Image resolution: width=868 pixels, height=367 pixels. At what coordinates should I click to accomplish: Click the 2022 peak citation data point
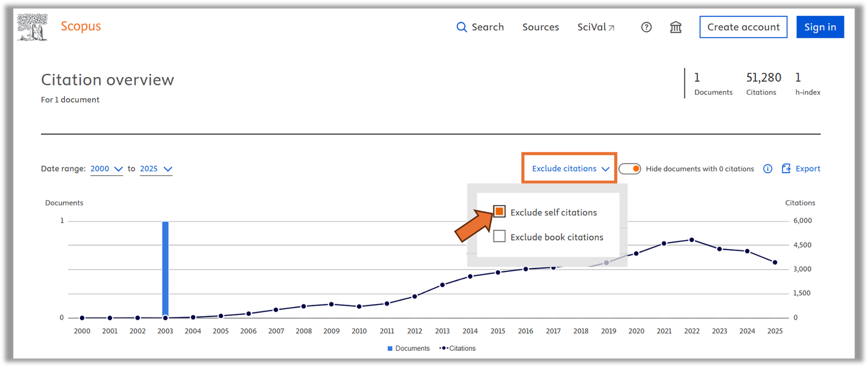pyautogui.click(x=692, y=240)
